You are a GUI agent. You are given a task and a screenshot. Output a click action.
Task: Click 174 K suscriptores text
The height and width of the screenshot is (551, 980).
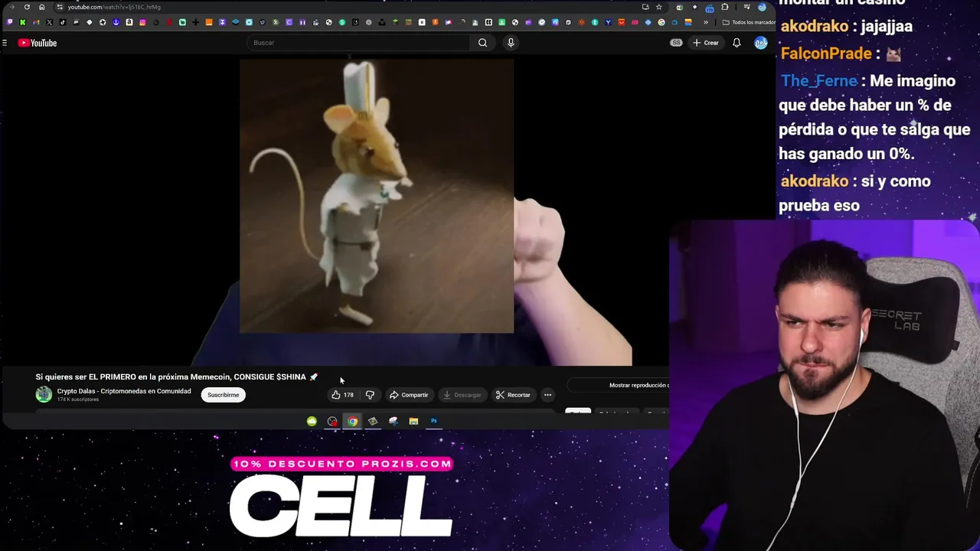tap(78, 399)
